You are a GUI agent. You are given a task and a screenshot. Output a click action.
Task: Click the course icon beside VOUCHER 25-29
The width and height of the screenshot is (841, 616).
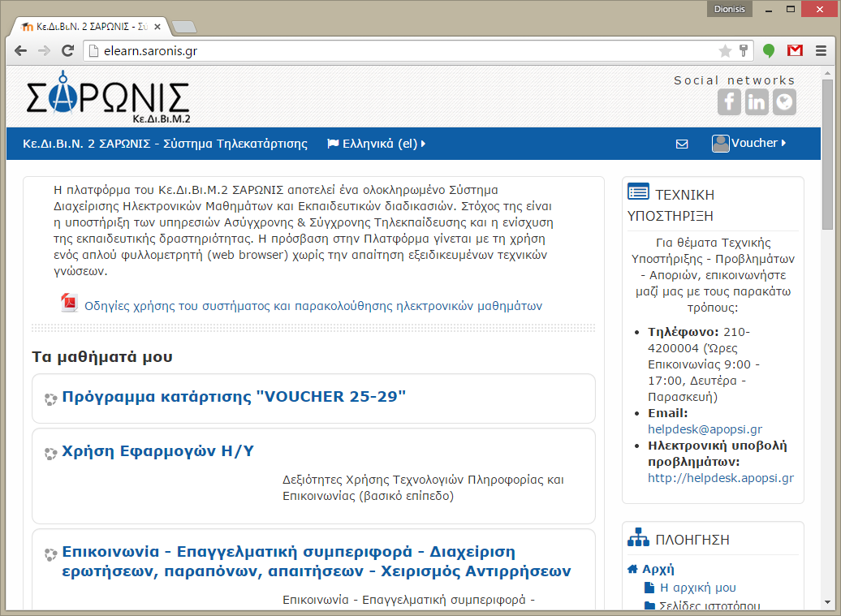coord(50,398)
